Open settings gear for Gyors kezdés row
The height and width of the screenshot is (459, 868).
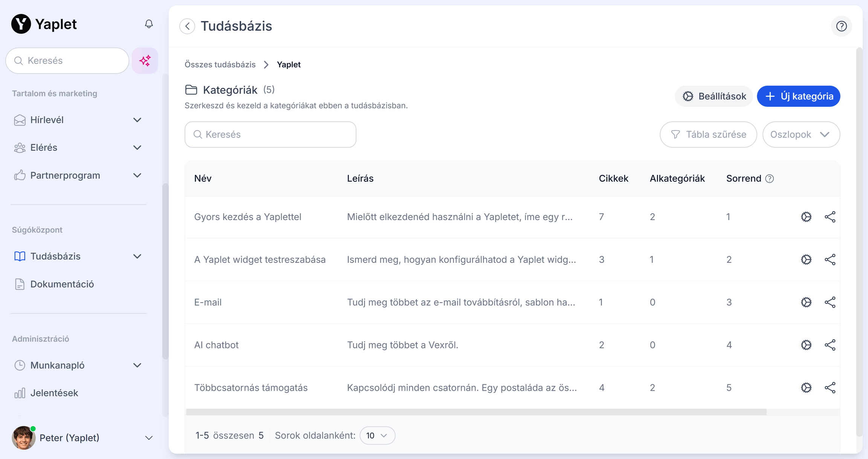pos(806,217)
